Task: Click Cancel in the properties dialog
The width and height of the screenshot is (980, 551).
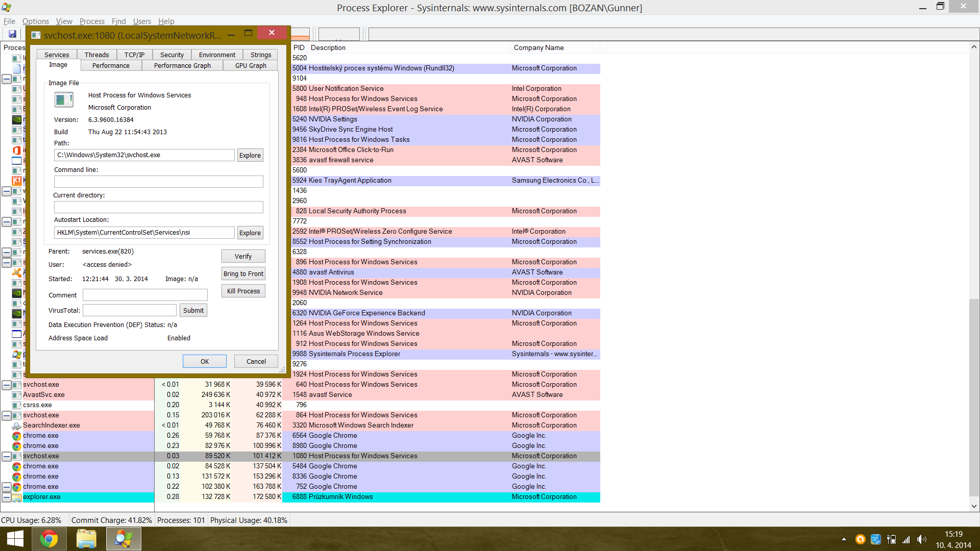Action: 256,361
